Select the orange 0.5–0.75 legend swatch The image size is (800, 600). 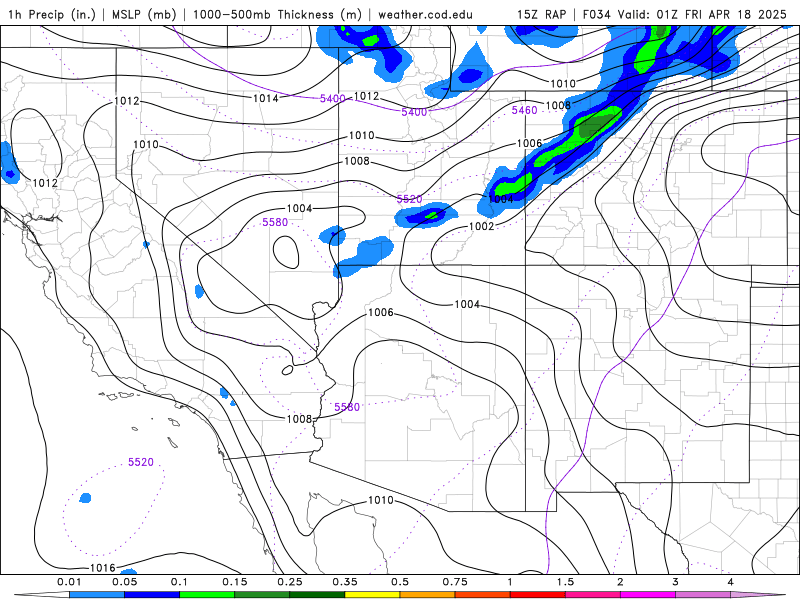(428, 595)
